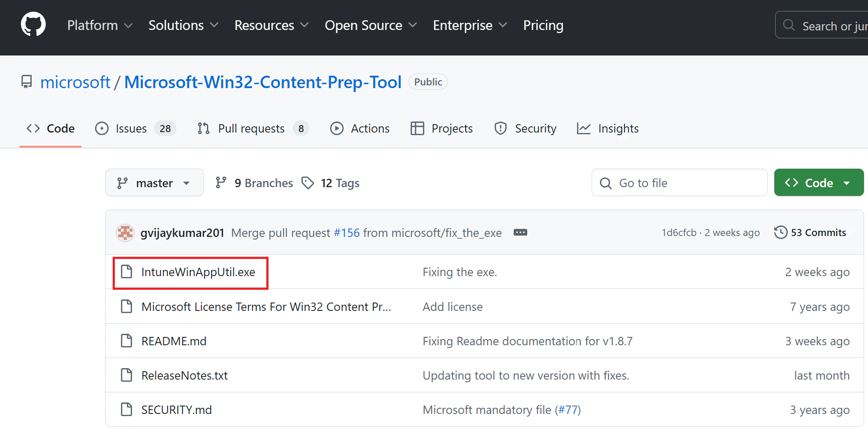Click the microsoft owner link

click(75, 82)
